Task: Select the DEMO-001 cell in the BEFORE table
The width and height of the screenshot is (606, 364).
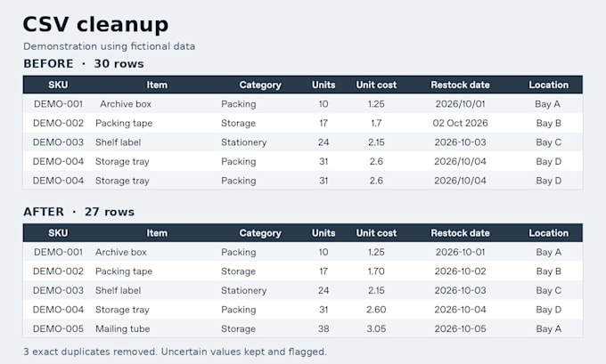Action: [58, 104]
